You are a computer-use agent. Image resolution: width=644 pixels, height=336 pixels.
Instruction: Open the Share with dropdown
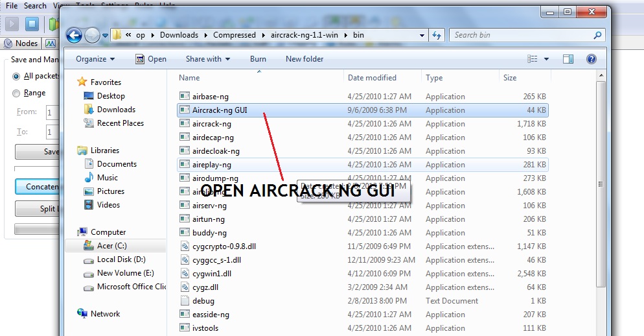(208, 59)
